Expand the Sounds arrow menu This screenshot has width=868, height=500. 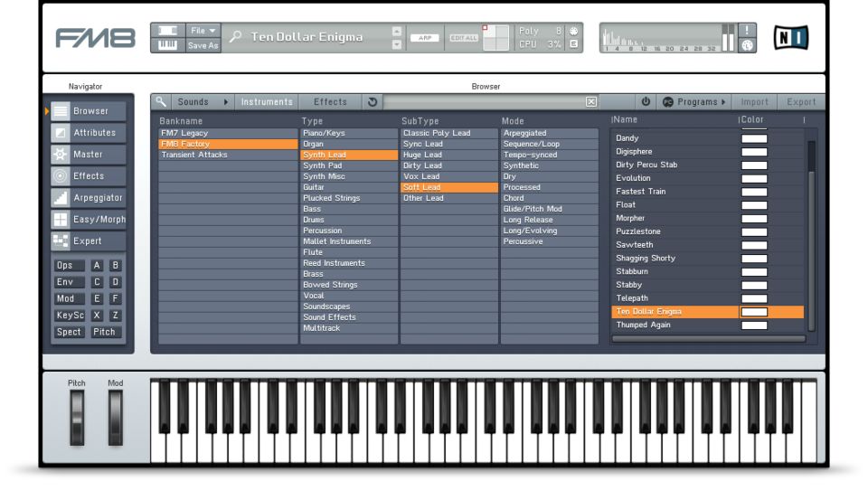coord(226,102)
